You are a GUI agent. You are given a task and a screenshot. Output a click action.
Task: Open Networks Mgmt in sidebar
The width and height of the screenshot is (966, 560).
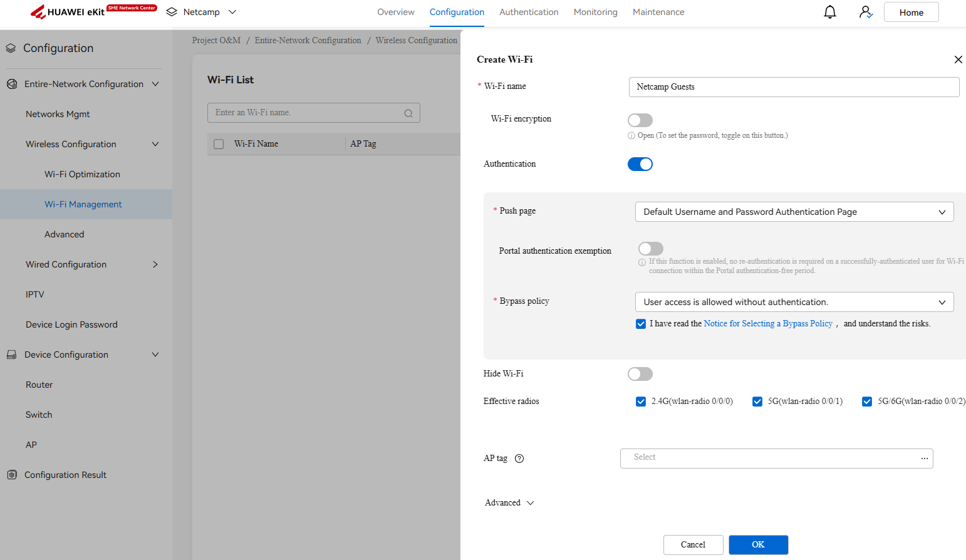pyautogui.click(x=58, y=114)
